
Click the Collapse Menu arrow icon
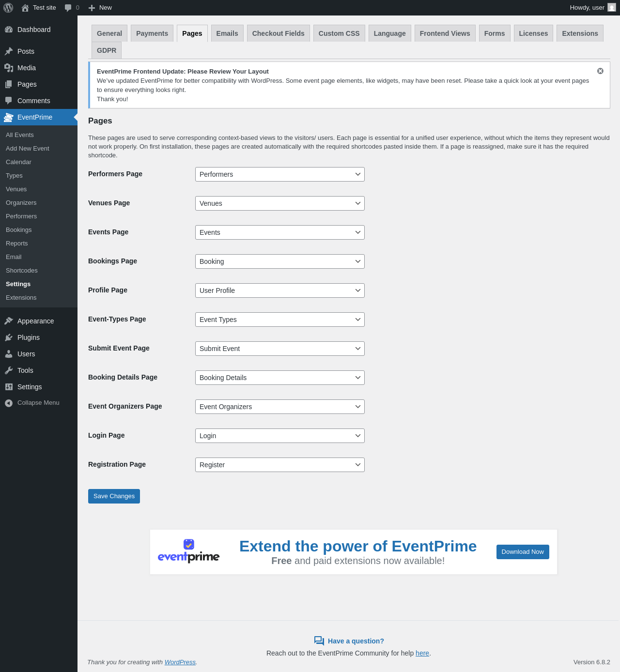click(9, 403)
